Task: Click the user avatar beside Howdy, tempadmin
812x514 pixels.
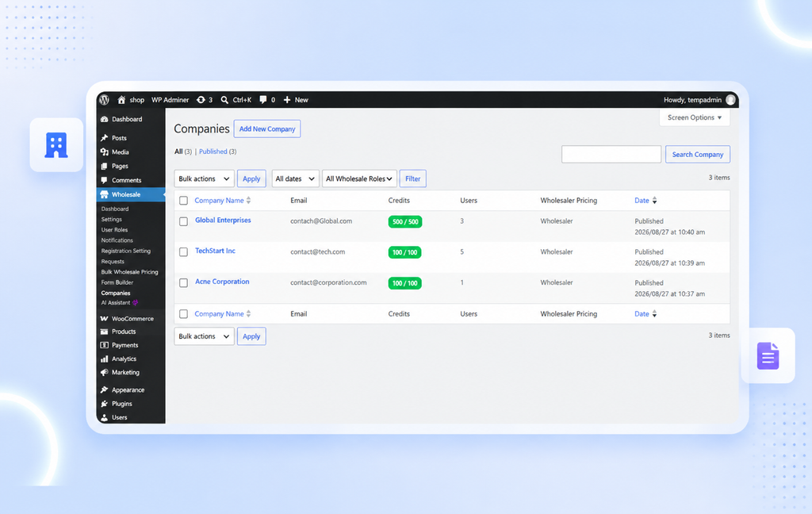Action: [730, 99]
